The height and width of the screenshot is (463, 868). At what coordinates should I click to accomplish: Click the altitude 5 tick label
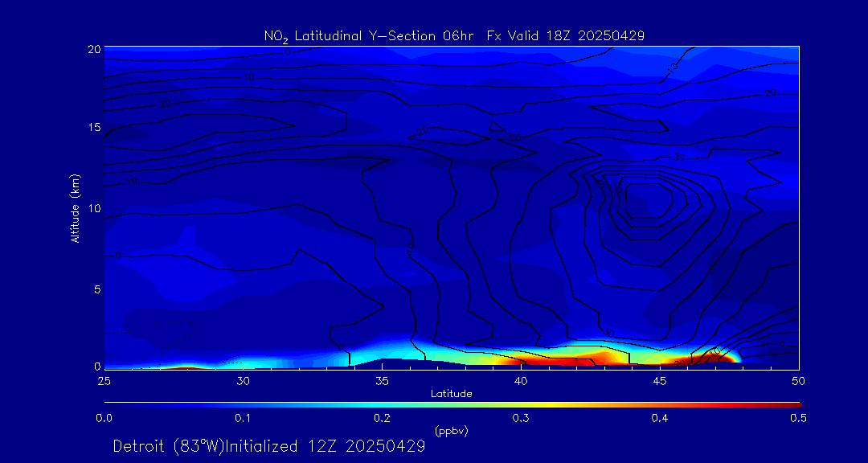pos(97,288)
